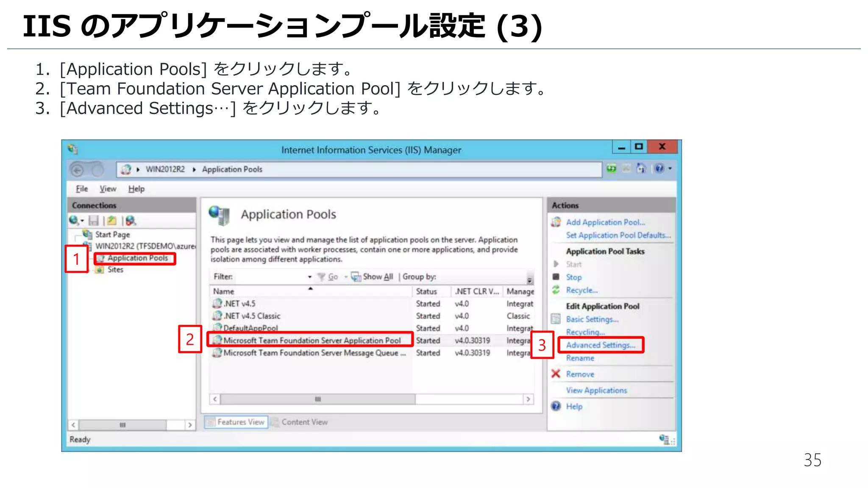Click the green Recycle arrows icon
This screenshot has height=488, width=868.
[556, 290]
